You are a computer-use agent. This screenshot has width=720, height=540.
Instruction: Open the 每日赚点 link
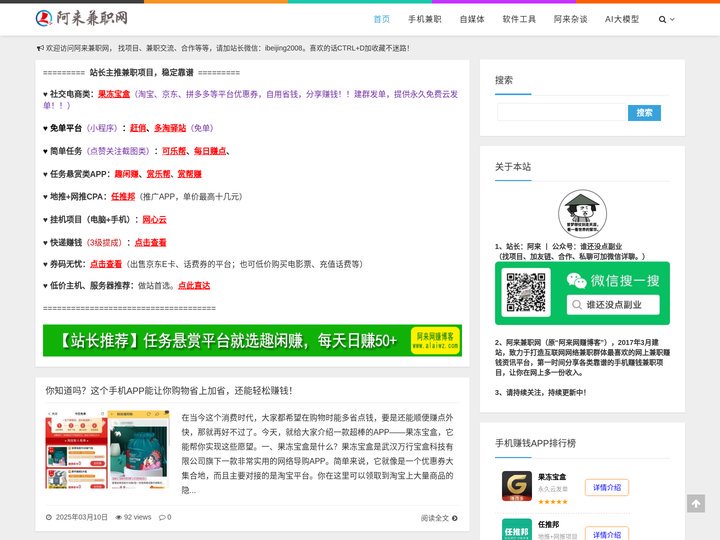click(210, 151)
